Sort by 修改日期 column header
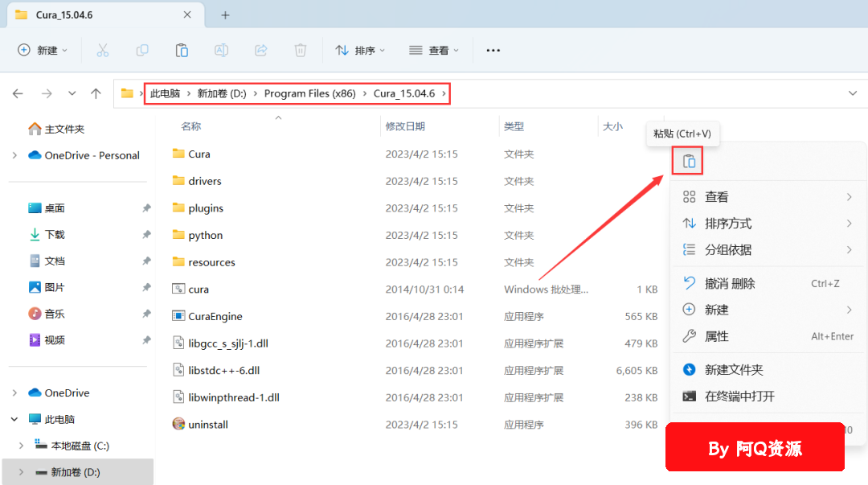868x485 pixels. (x=405, y=126)
